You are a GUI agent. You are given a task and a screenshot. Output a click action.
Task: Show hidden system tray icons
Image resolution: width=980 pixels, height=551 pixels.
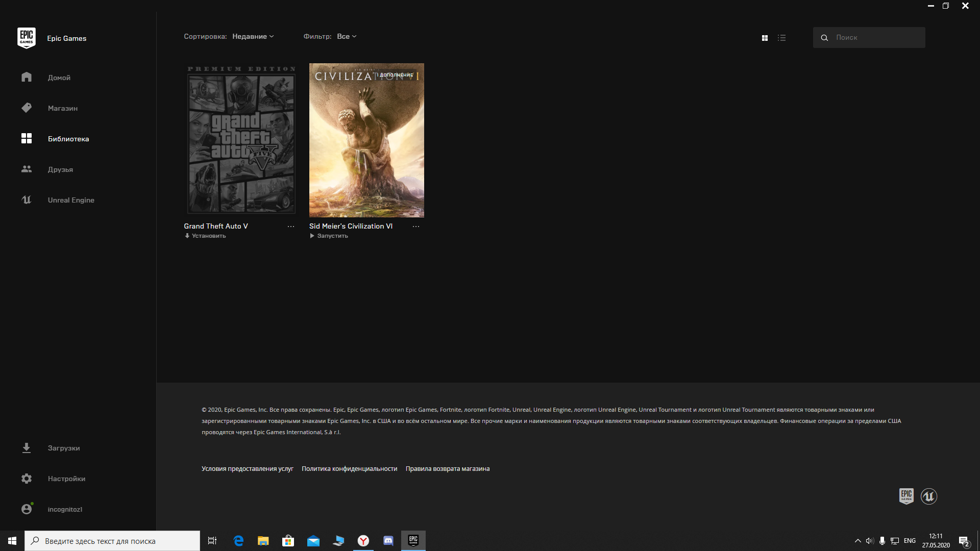pos(858,541)
